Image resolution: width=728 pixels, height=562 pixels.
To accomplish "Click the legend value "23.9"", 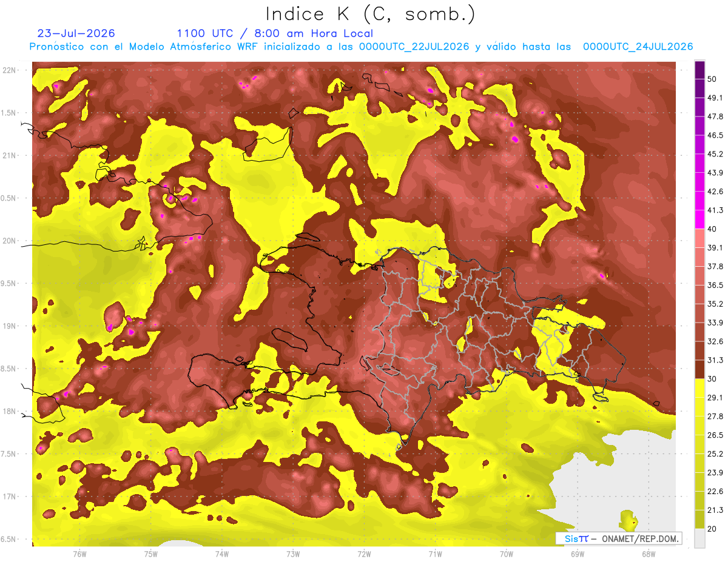I will (x=715, y=473).
